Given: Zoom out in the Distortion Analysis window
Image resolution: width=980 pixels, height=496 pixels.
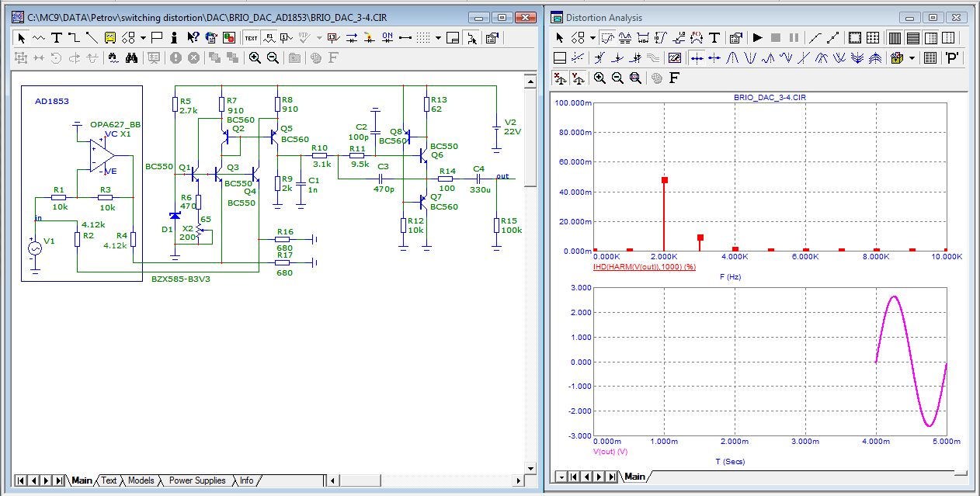Looking at the screenshot, I should pos(617,78).
